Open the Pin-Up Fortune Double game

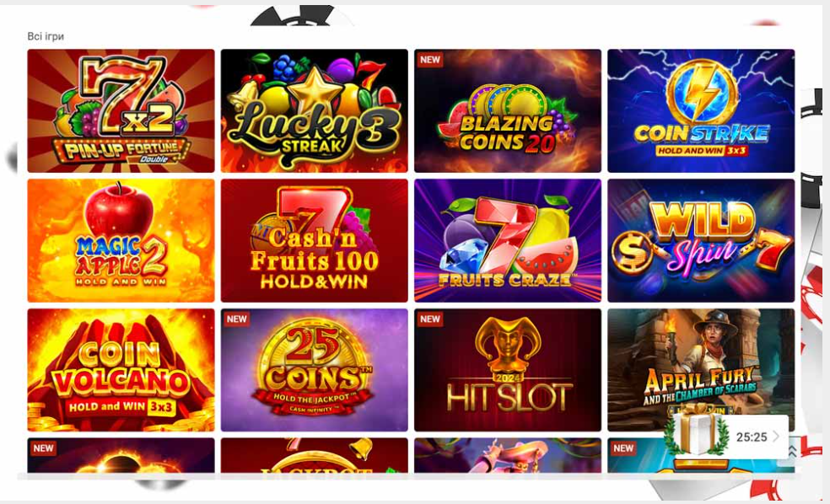click(121, 111)
